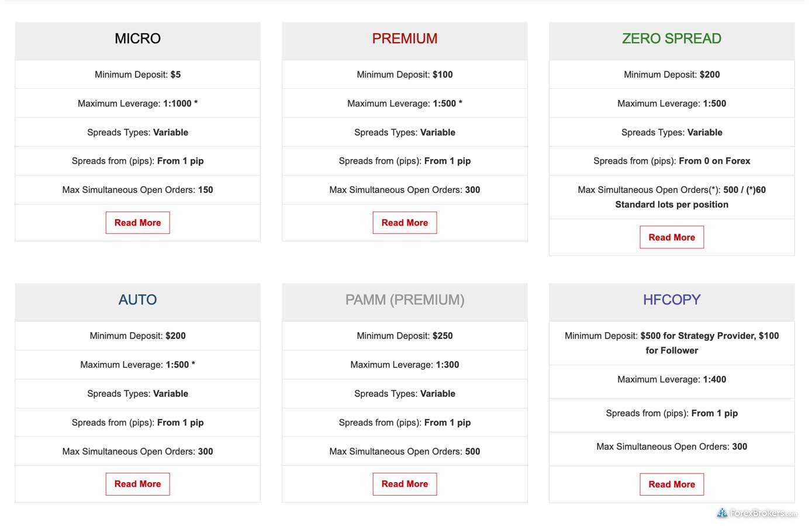Image resolution: width=812 pixels, height=526 pixels.
Task: Select the ZERO SPREAD account header
Action: tap(672, 39)
